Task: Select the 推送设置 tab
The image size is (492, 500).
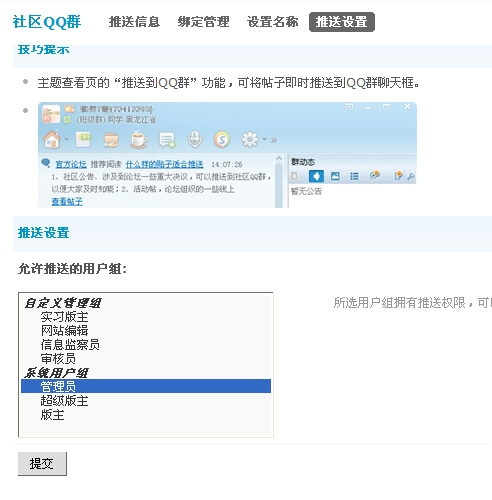Action: [x=342, y=22]
